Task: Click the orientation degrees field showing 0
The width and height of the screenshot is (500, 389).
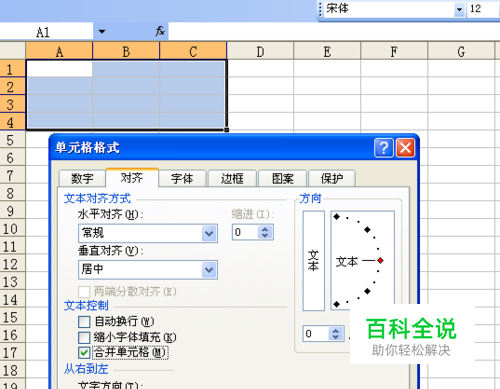Action: [x=315, y=334]
